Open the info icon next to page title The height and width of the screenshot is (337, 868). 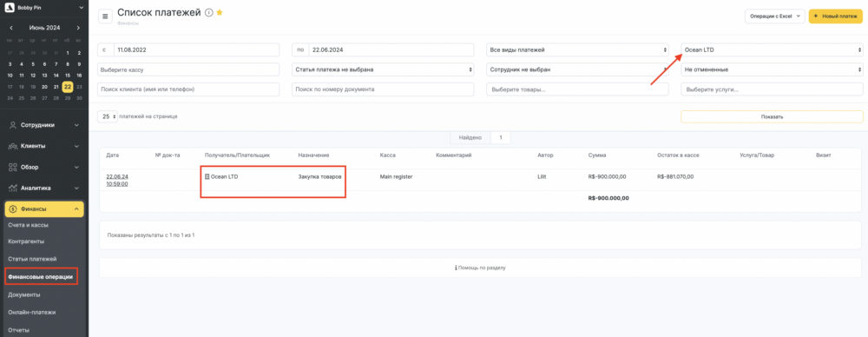tap(208, 13)
